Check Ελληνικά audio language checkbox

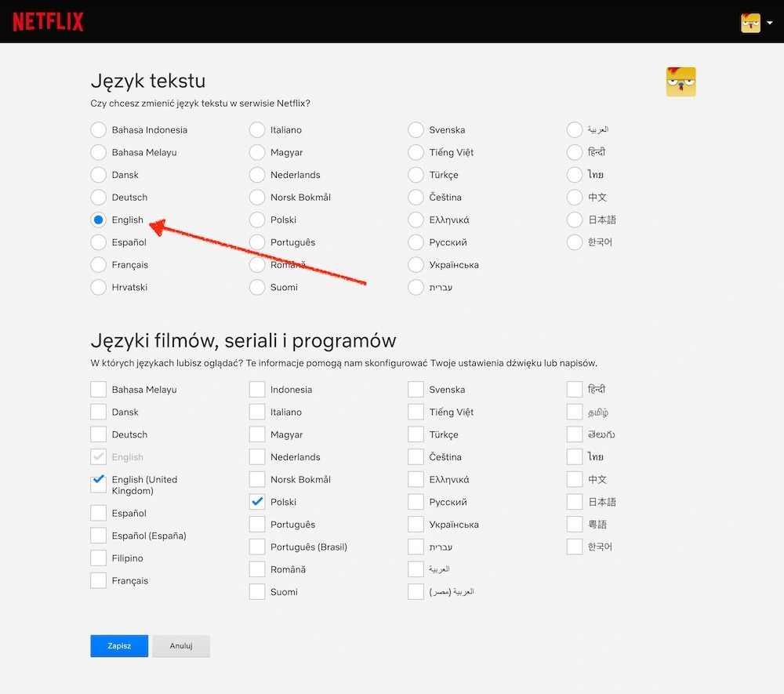coord(416,479)
